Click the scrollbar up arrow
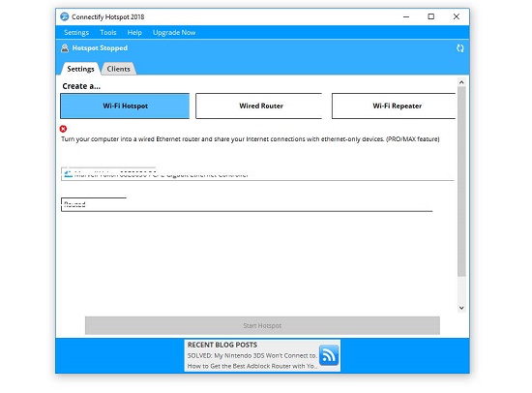The height and width of the screenshot is (393, 532). [x=461, y=82]
